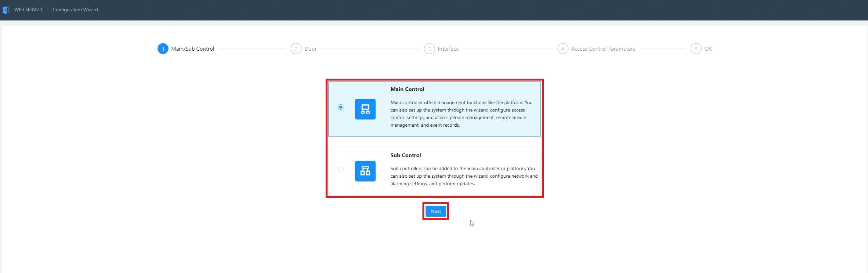Go to the OK step label

(708, 49)
